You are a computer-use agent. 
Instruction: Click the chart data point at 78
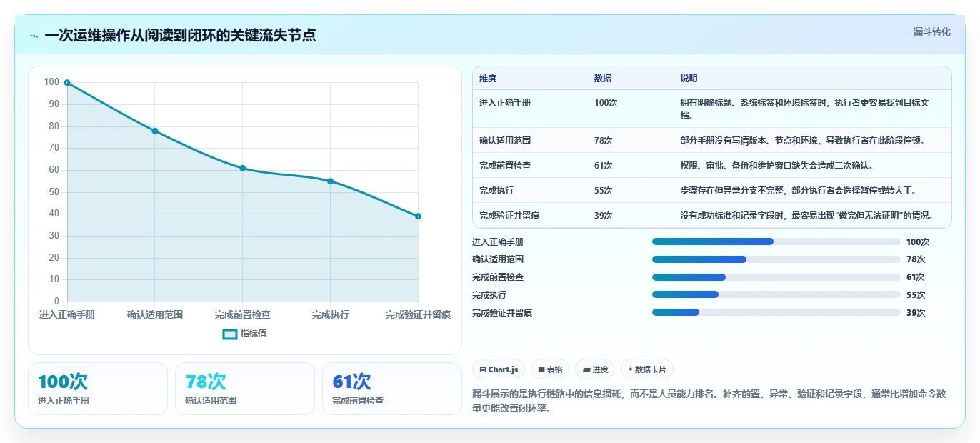click(155, 131)
